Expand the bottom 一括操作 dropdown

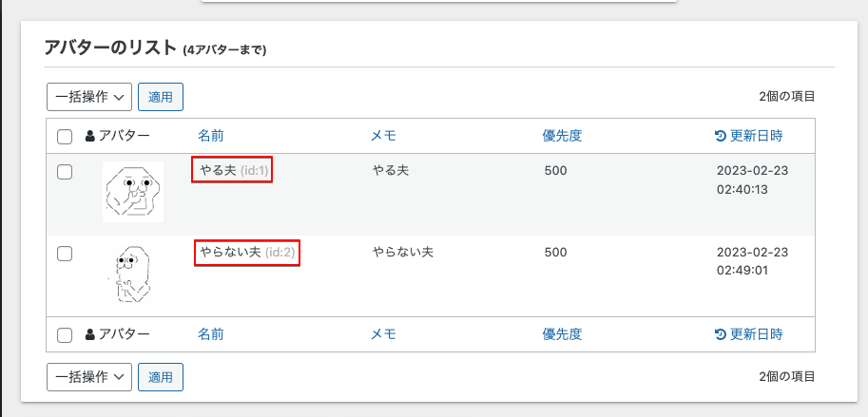89,377
